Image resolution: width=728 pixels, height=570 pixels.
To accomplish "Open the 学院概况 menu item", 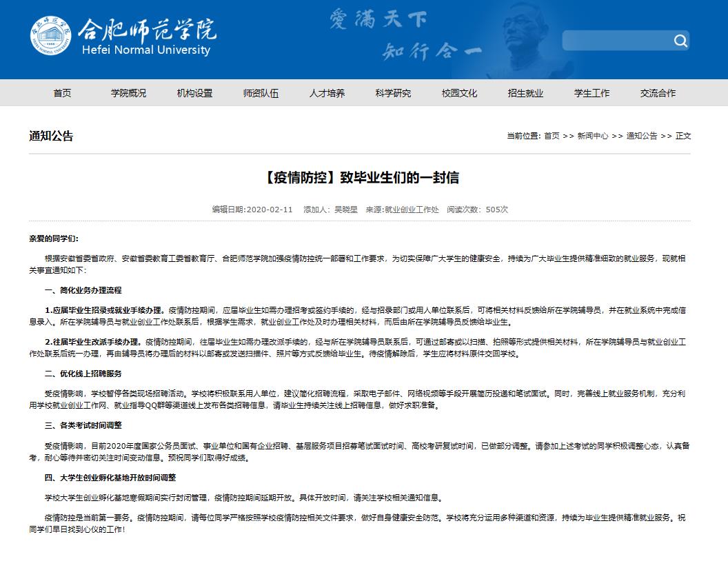I will pyautogui.click(x=128, y=93).
